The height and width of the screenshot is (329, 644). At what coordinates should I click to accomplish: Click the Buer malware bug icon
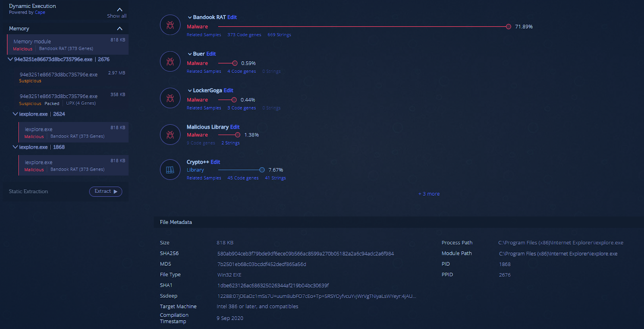(170, 62)
